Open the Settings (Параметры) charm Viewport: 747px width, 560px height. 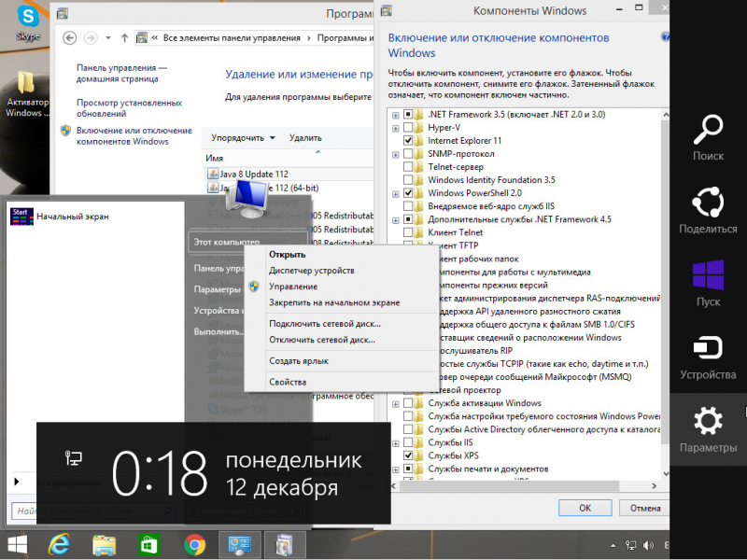[x=708, y=429]
